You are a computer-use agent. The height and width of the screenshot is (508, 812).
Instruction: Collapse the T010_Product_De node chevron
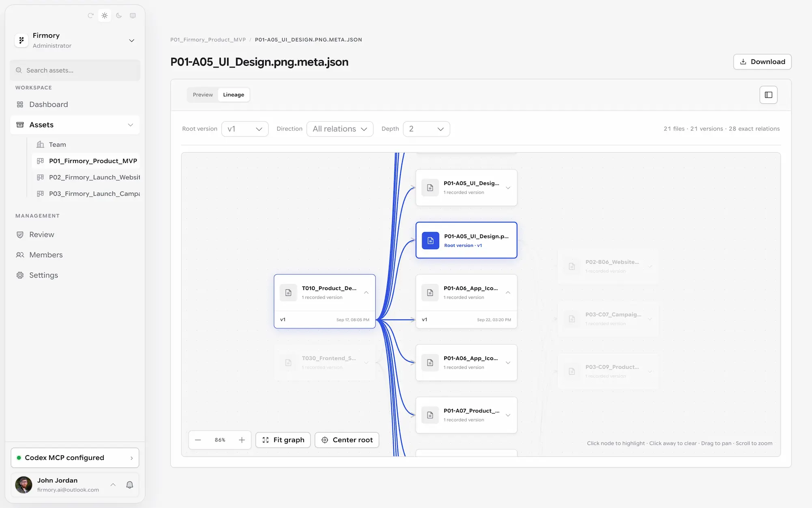click(366, 293)
